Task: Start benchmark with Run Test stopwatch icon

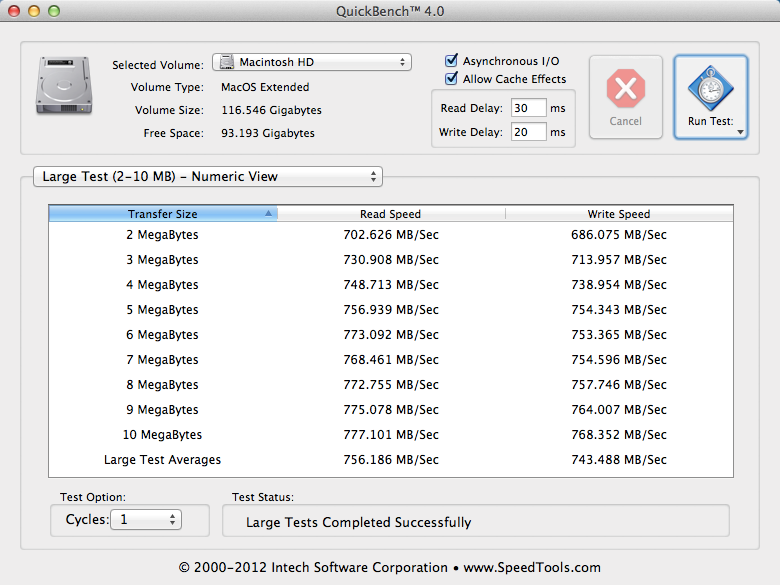Action: point(710,90)
